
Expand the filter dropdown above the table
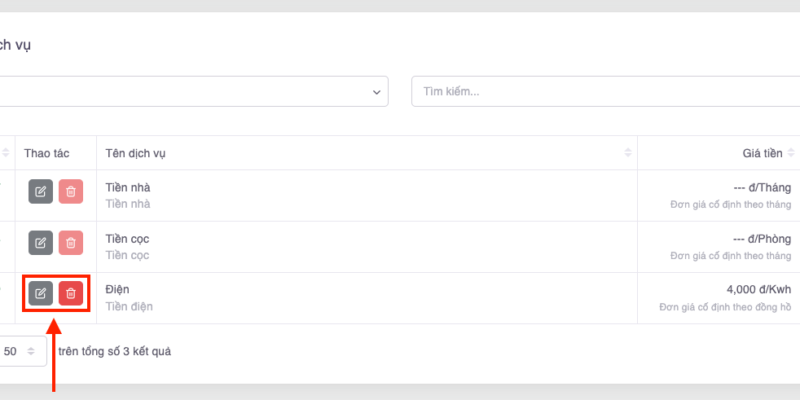378,91
